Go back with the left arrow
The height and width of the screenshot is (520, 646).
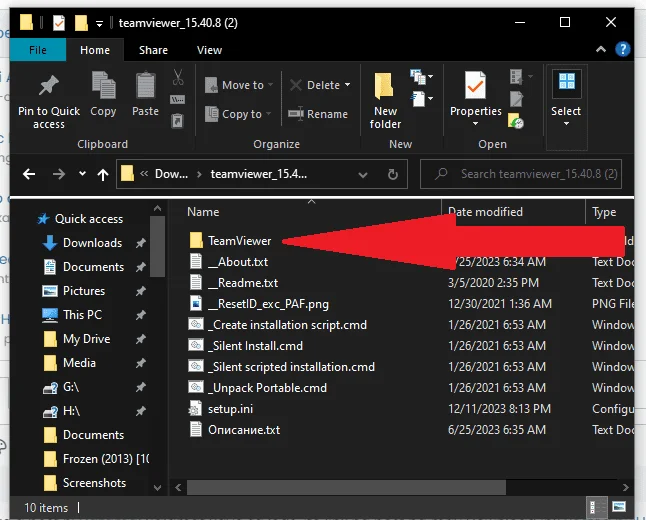[x=29, y=174]
